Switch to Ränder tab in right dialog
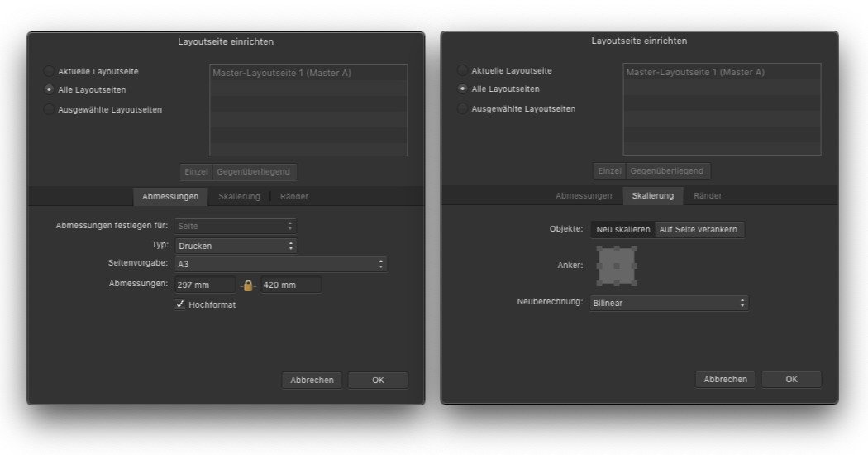The image size is (868, 455). [x=708, y=195]
